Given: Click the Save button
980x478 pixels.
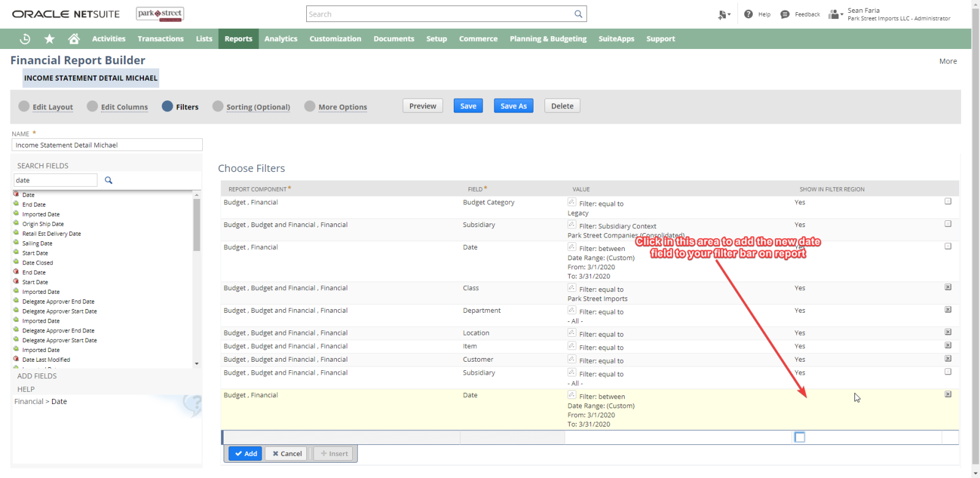Looking at the screenshot, I should tap(468, 106).
